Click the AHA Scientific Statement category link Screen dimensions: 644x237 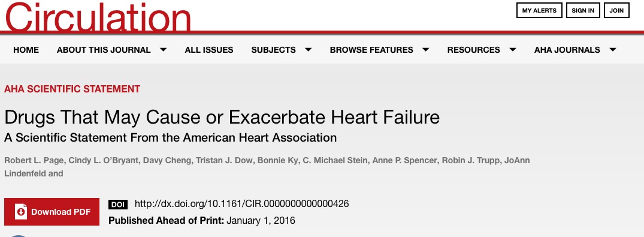72,89
